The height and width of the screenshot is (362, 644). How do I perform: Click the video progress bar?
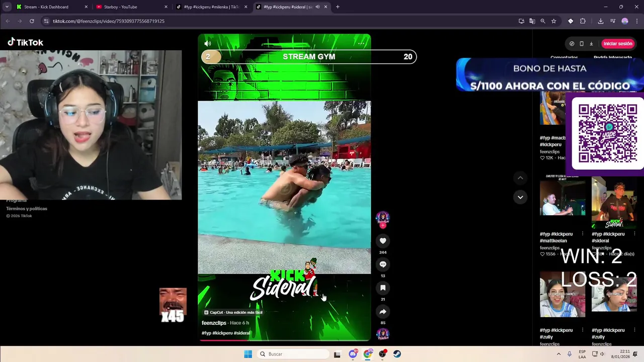284,340
